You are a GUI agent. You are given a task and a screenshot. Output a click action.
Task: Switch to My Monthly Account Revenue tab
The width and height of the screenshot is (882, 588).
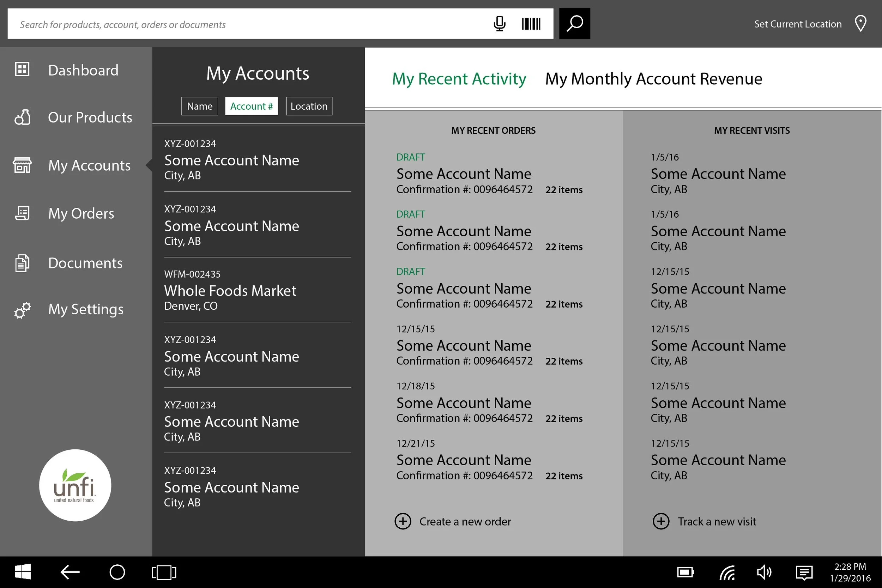653,79
